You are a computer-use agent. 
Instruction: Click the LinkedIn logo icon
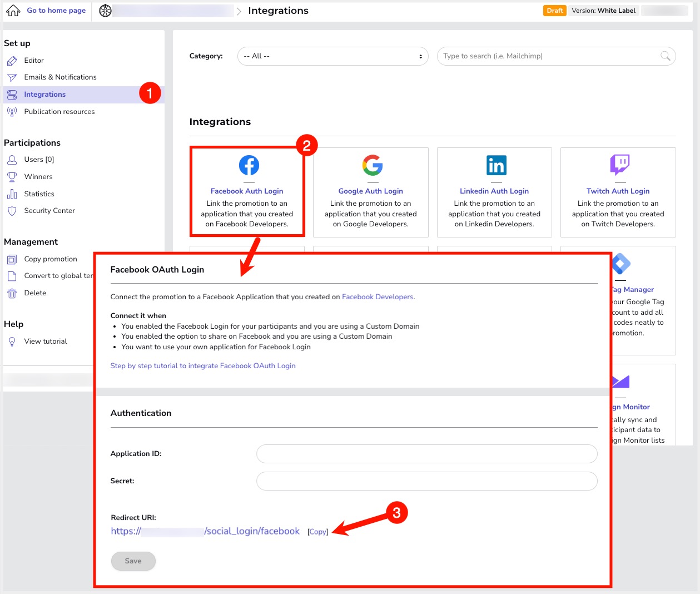pos(497,165)
